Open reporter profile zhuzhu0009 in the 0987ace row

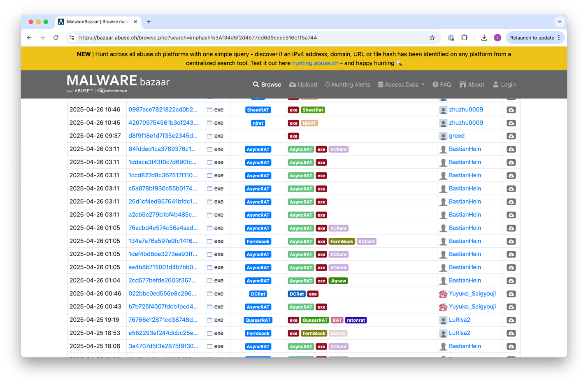tap(466, 110)
